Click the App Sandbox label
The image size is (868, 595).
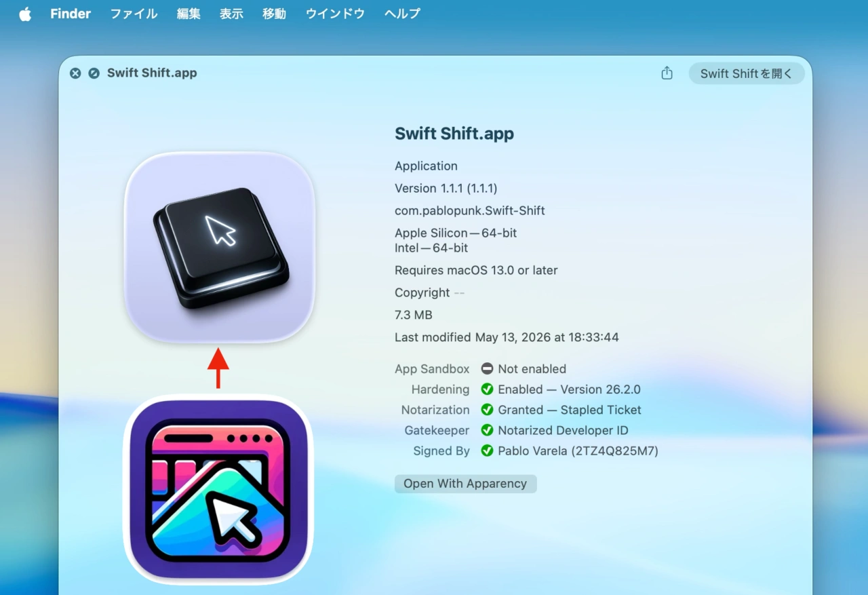(x=432, y=369)
